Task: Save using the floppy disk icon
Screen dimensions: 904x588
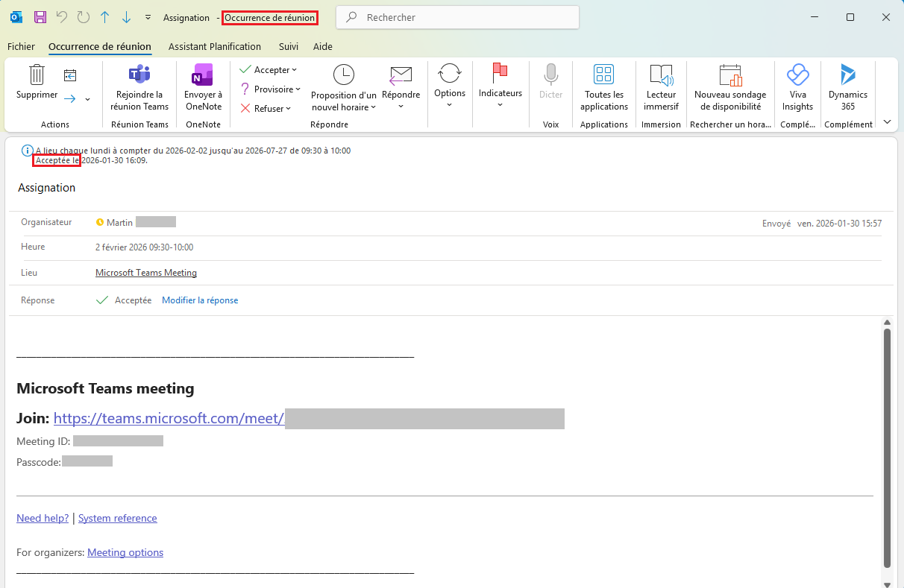Action: click(40, 17)
